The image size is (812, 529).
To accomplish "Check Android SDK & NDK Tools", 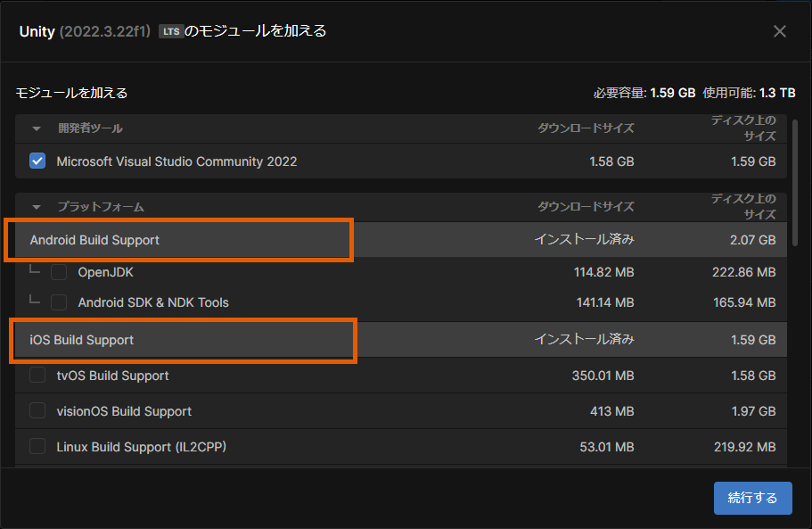I will coord(59,302).
